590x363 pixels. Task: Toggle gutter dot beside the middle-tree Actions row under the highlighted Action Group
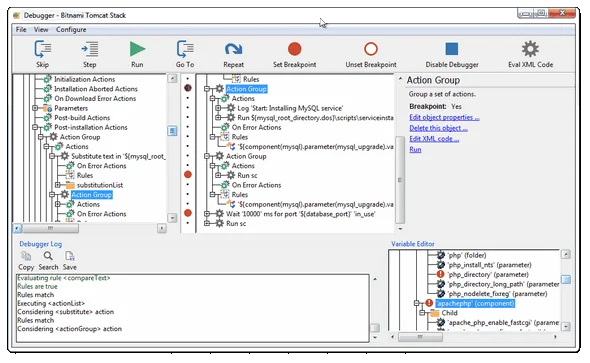(x=188, y=98)
